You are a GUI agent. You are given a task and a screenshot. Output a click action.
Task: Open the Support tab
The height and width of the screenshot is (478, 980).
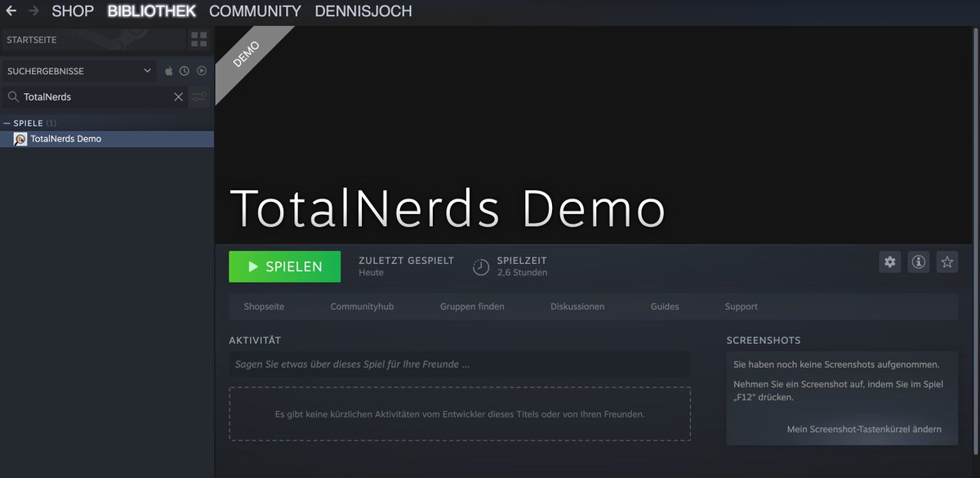pos(742,306)
